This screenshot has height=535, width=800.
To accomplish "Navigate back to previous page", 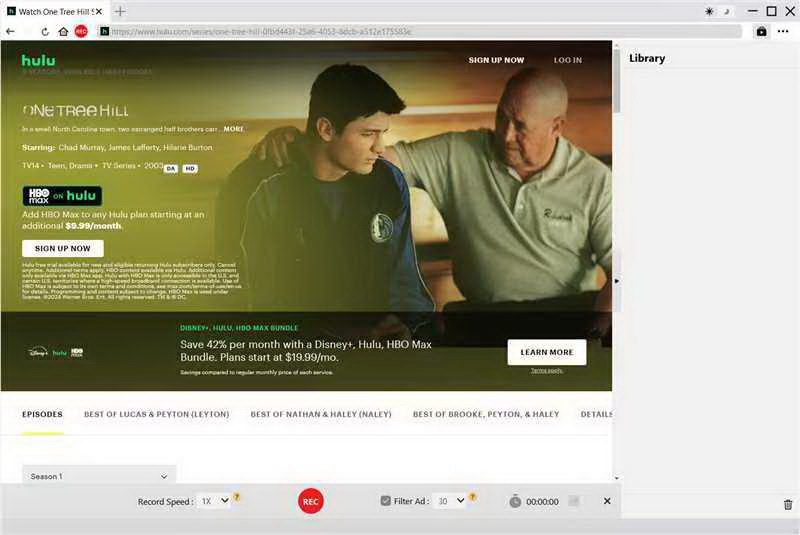I will coord(10,31).
